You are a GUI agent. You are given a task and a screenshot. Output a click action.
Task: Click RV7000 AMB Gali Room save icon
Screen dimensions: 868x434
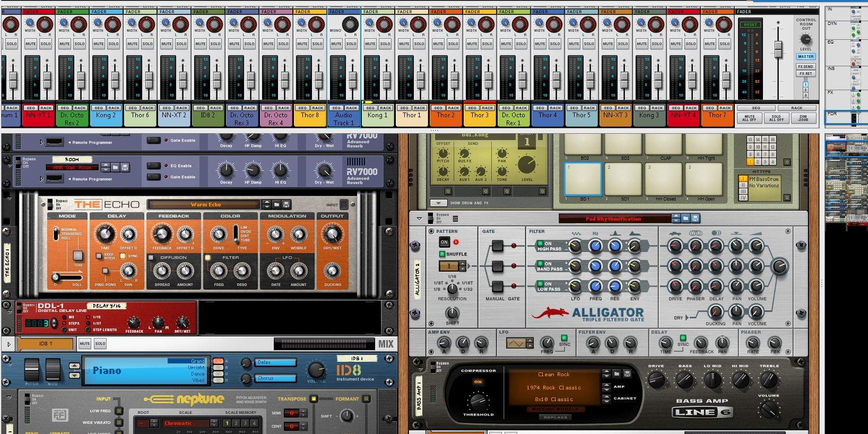[125, 167]
